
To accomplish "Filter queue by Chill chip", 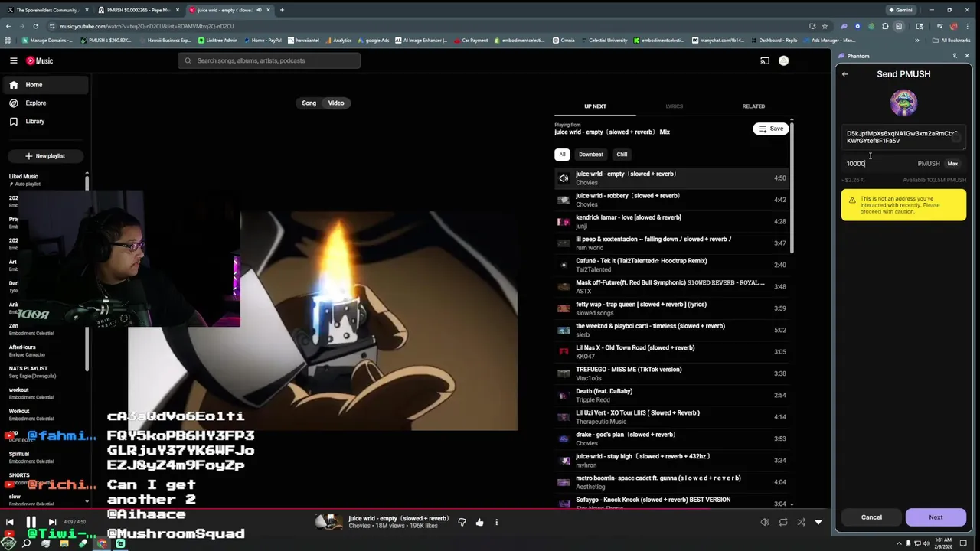I will 622,154.
